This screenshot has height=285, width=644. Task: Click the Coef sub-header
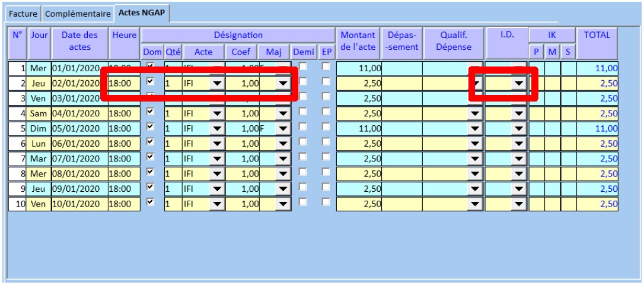tap(241, 52)
